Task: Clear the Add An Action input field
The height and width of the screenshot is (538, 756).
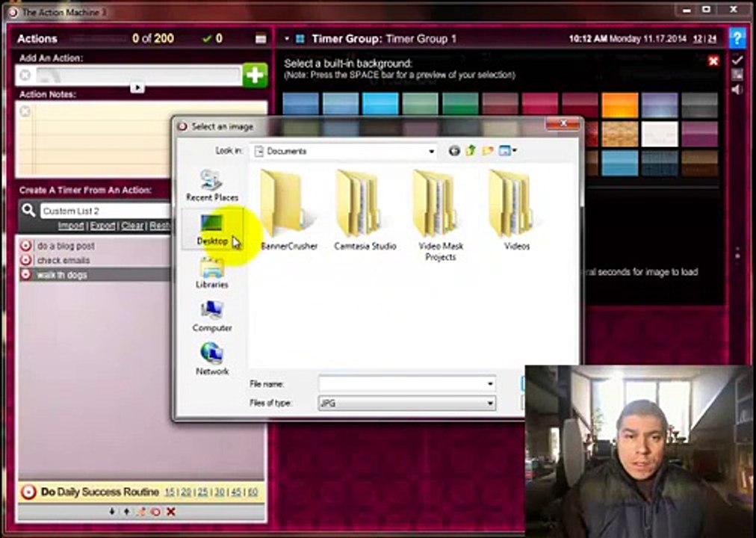Action: (x=25, y=75)
